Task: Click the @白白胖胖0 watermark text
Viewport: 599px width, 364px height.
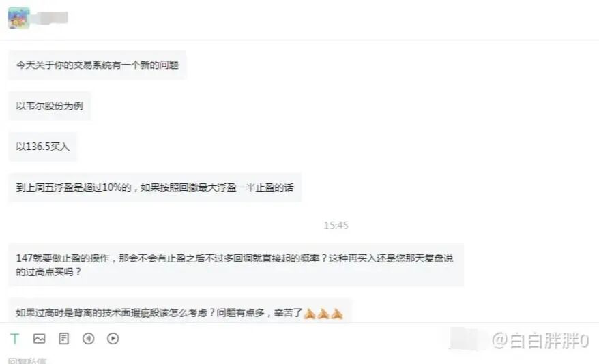Action: (x=540, y=340)
